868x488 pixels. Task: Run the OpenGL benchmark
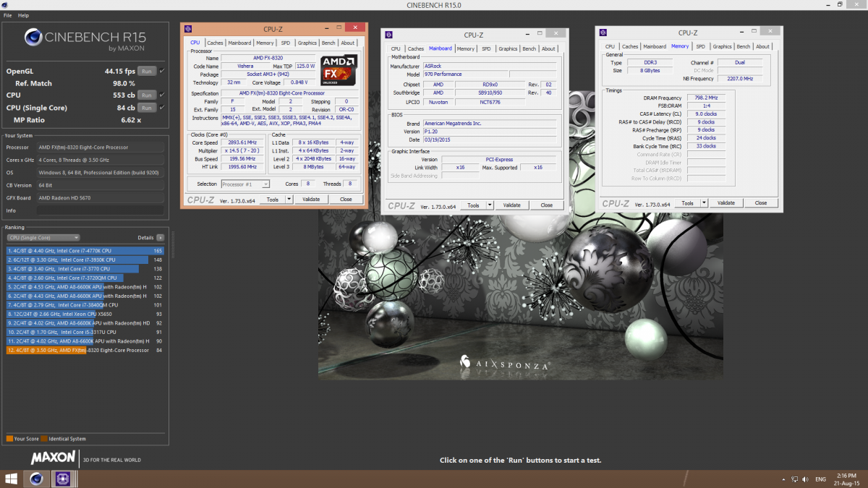pyautogui.click(x=147, y=71)
